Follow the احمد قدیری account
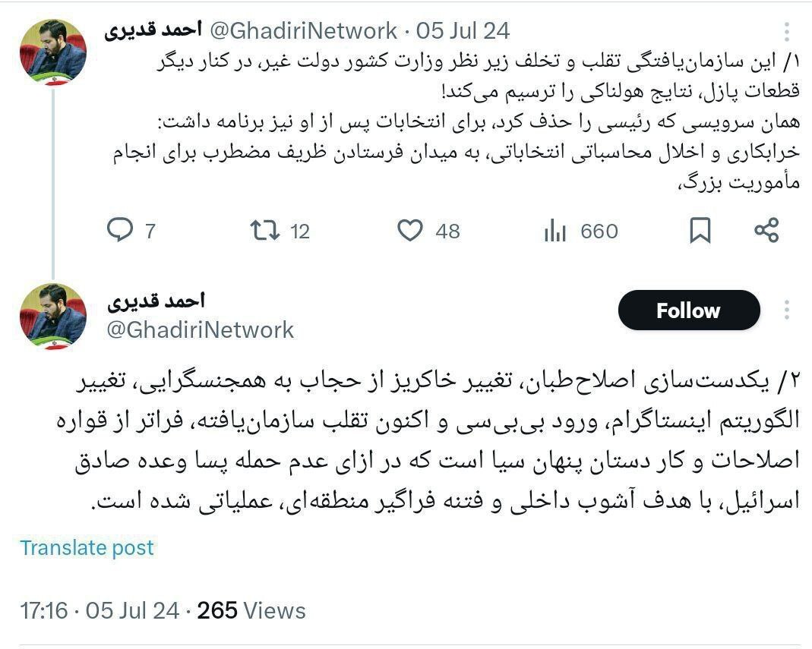Viewport: 812px width, 649px height. [688, 310]
